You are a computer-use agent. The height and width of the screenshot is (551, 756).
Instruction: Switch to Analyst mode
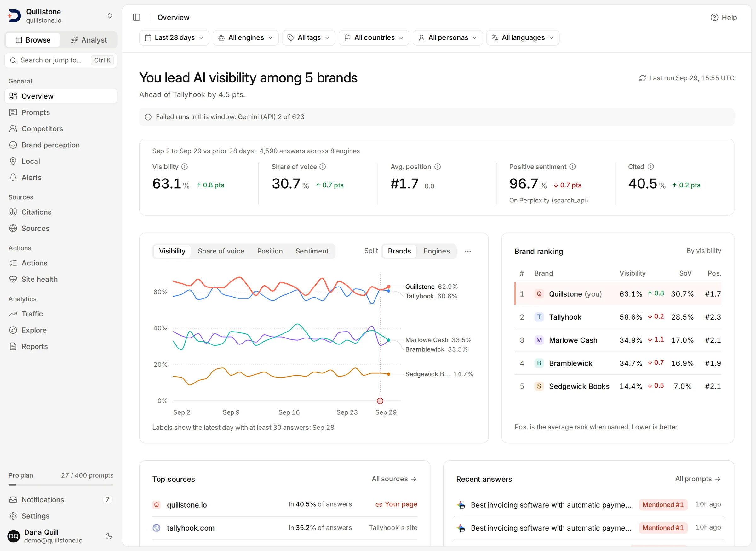89,40
